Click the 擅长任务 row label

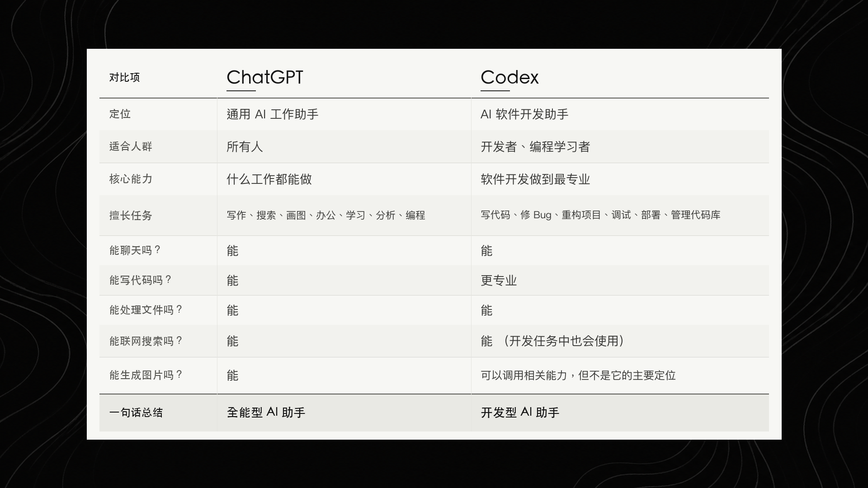131,216
